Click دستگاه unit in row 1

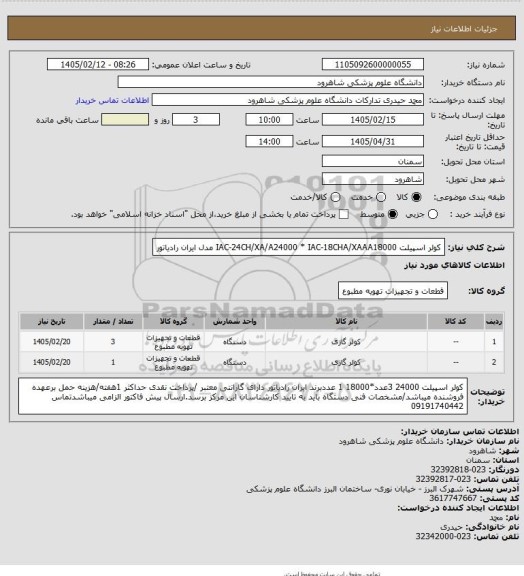pyautogui.click(x=234, y=342)
